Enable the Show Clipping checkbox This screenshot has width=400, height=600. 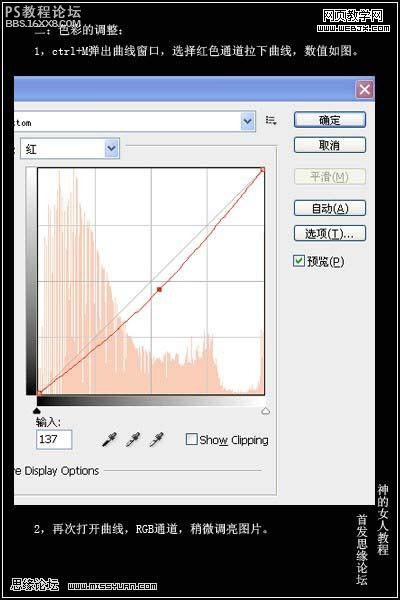191,439
